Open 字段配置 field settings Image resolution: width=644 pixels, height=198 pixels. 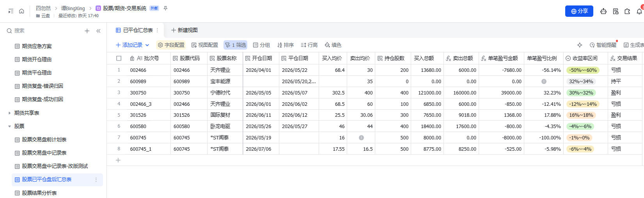[x=171, y=45]
